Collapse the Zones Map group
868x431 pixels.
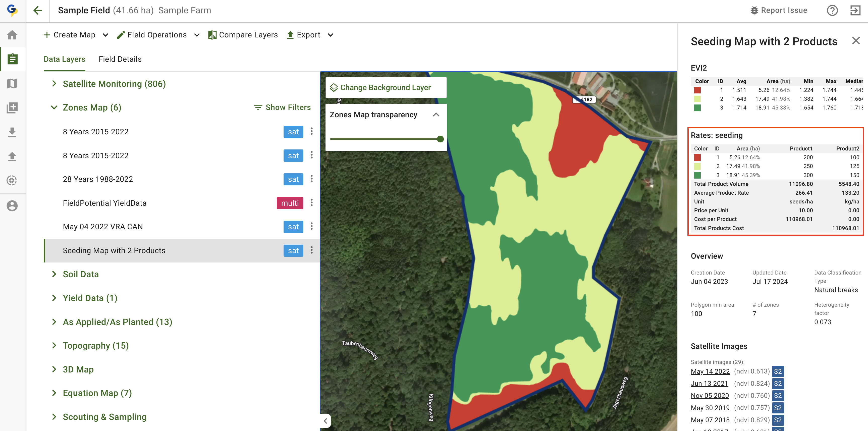[x=54, y=107]
